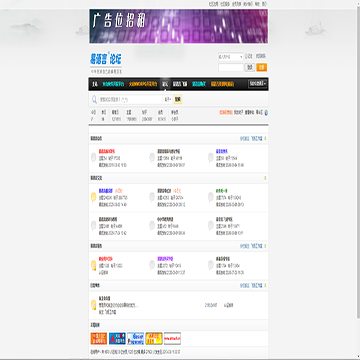The height and width of the screenshot is (360, 360).
Task: Open the quick navigation dropdown in black navbar
Action: coord(257,83)
